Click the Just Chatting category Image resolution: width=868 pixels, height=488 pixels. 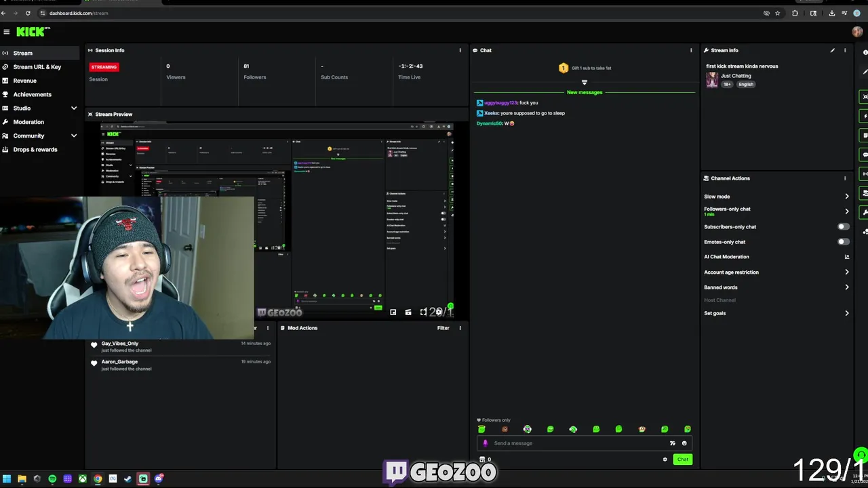tap(735, 76)
